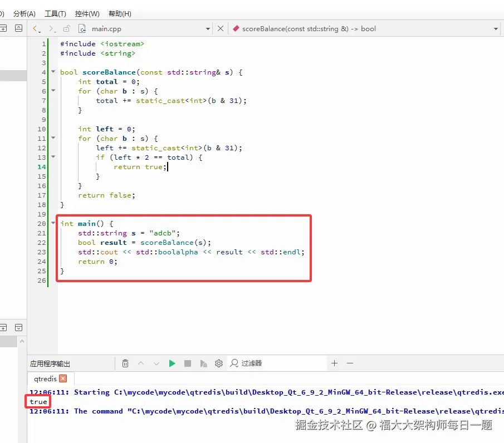The image size is (504, 443).
Task: Click the 应用程序输出 panel title
Action: 50,363
